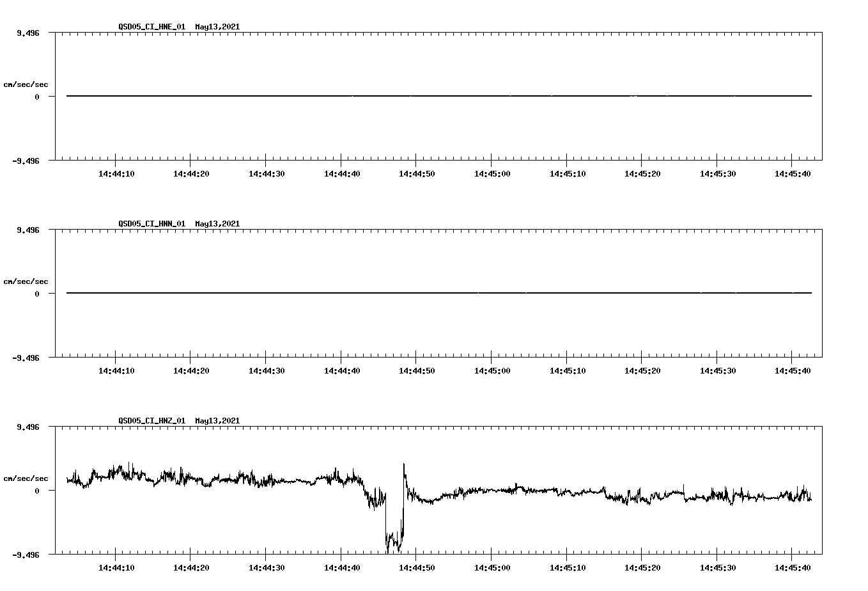
Task: Click the 14:45:20 time label under HNE plot
Action: pos(642,174)
